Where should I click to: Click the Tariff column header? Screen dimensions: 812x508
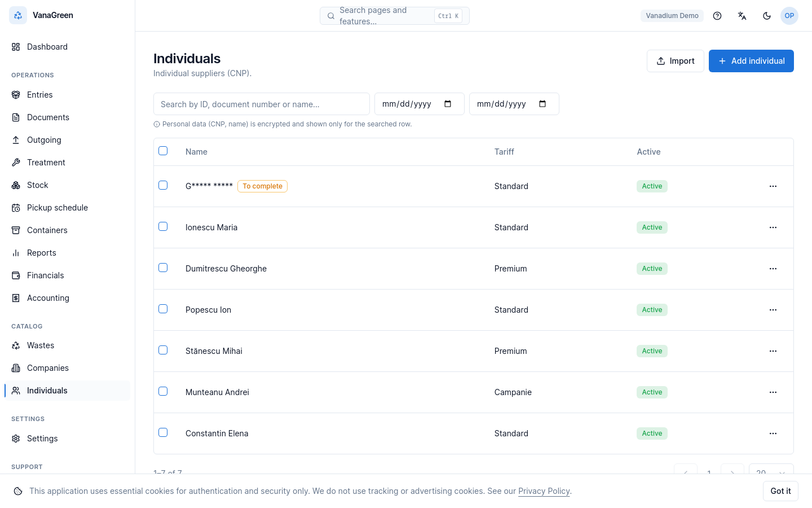coord(504,152)
